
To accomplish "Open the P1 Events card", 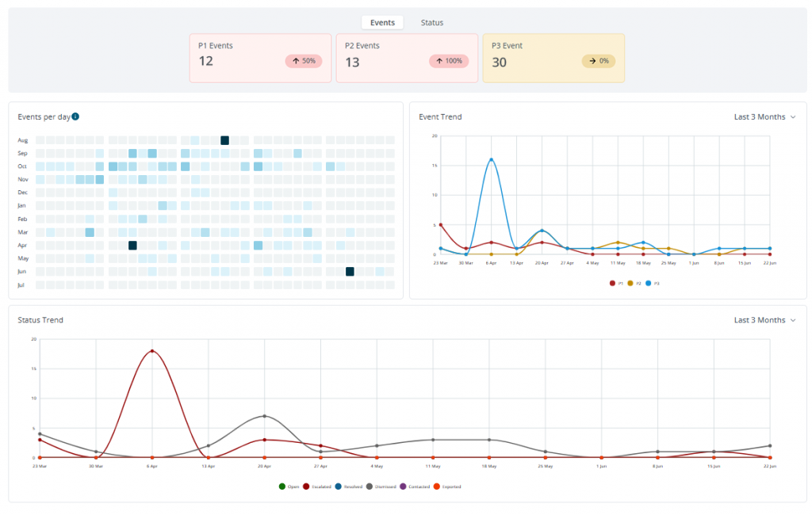I will click(x=260, y=58).
